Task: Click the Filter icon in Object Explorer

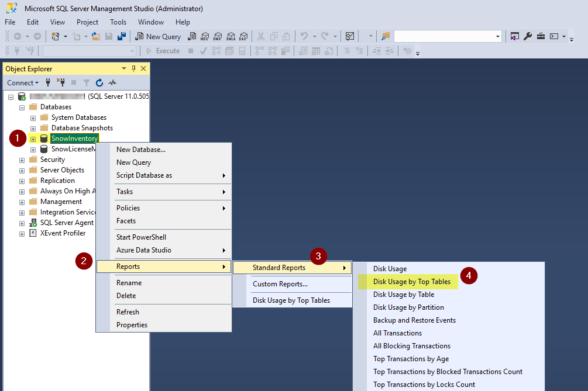Action: pos(86,82)
